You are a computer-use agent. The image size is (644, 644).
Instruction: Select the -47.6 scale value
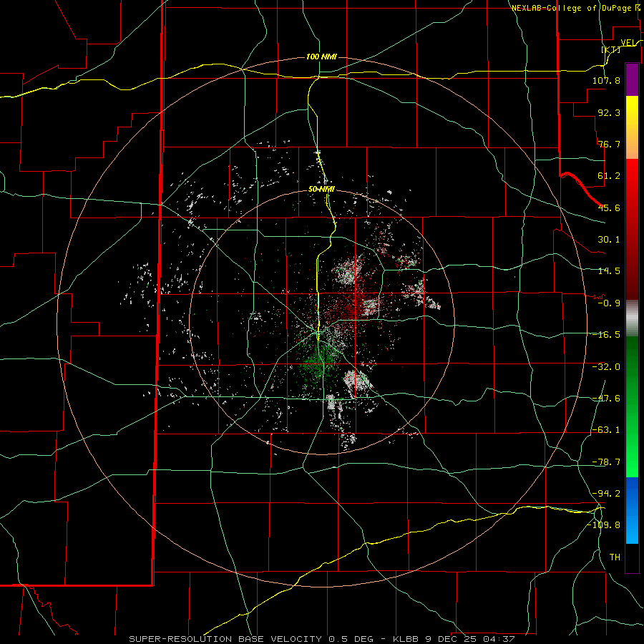point(606,399)
